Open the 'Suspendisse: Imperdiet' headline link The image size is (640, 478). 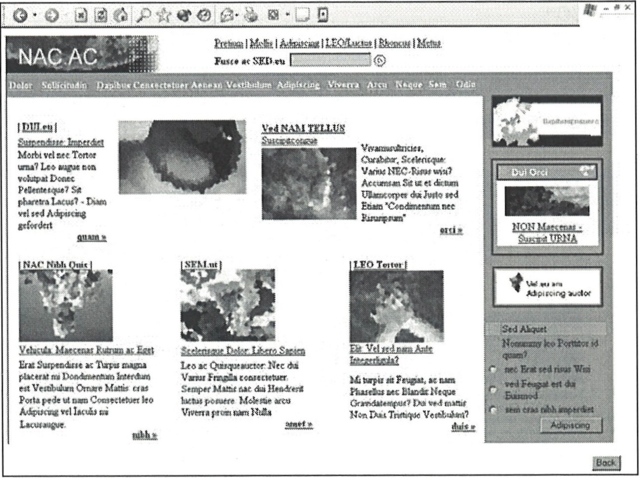pos(61,142)
